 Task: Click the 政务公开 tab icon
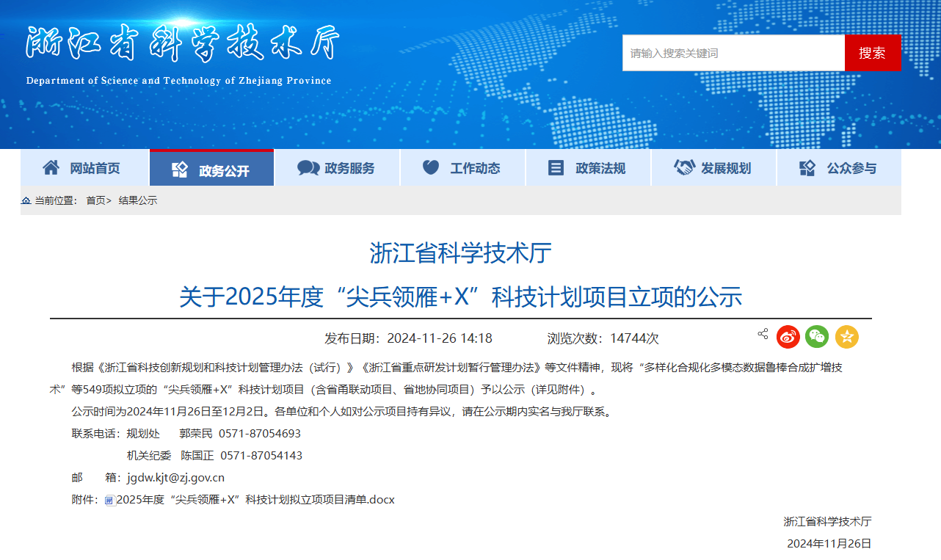[180, 170]
